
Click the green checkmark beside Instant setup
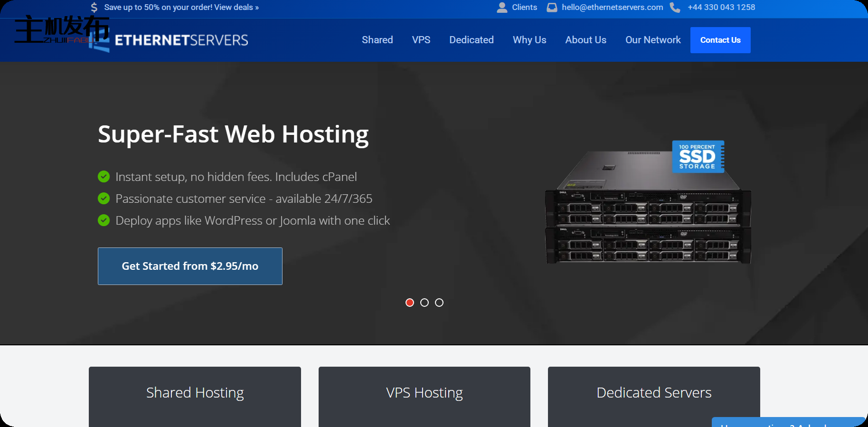(x=104, y=177)
